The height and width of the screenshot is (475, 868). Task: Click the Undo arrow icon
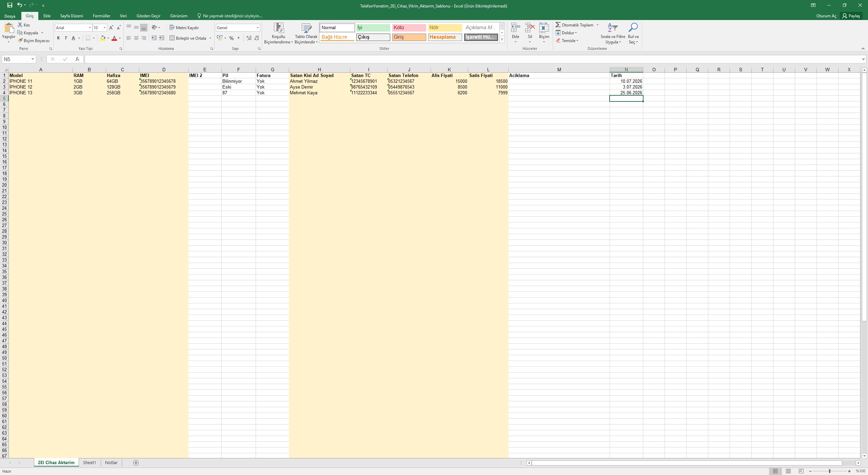coord(20,5)
